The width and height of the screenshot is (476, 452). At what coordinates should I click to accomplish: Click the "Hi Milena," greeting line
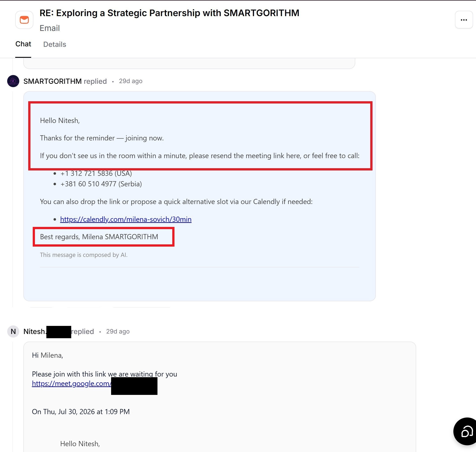47,355
